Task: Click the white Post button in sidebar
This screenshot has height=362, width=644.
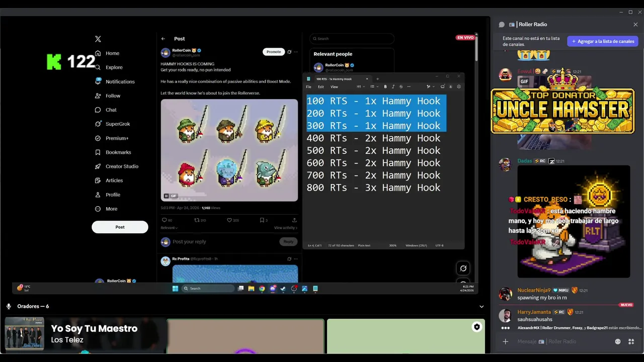Action: [120, 227]
